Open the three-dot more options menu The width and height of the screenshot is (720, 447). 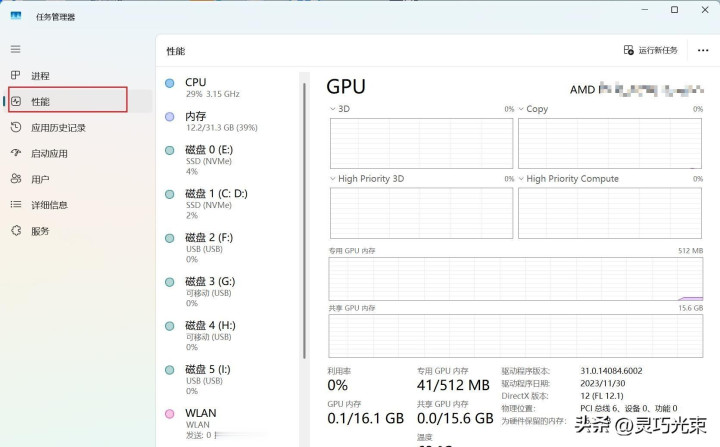point(702,50)
